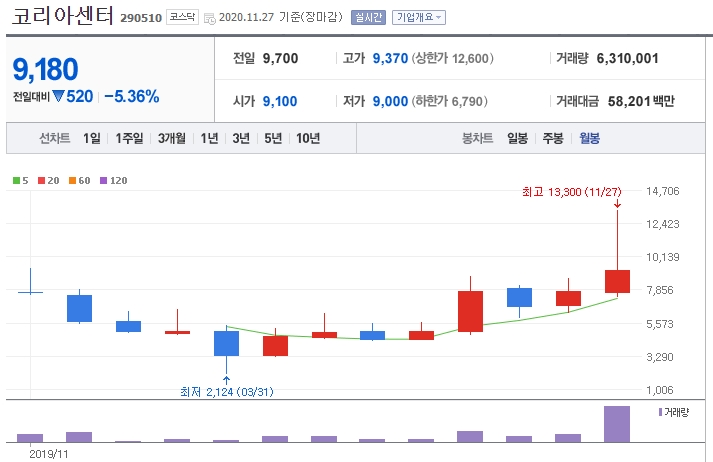The height and width of the screenshot is (462, 713).
Task: Click the down triangle by 520
Action: (58, 96)
